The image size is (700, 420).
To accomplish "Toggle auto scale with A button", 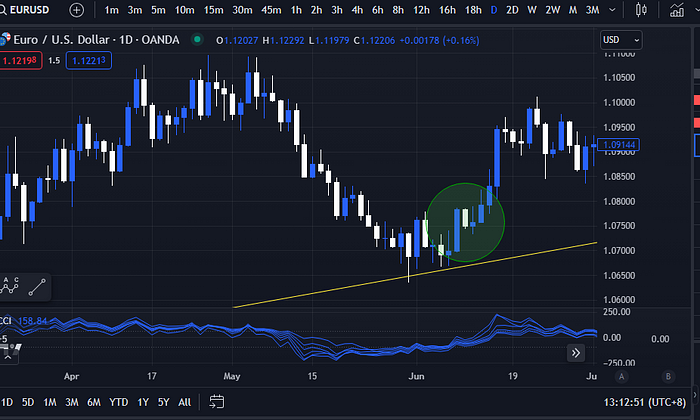I will (621, 376).
